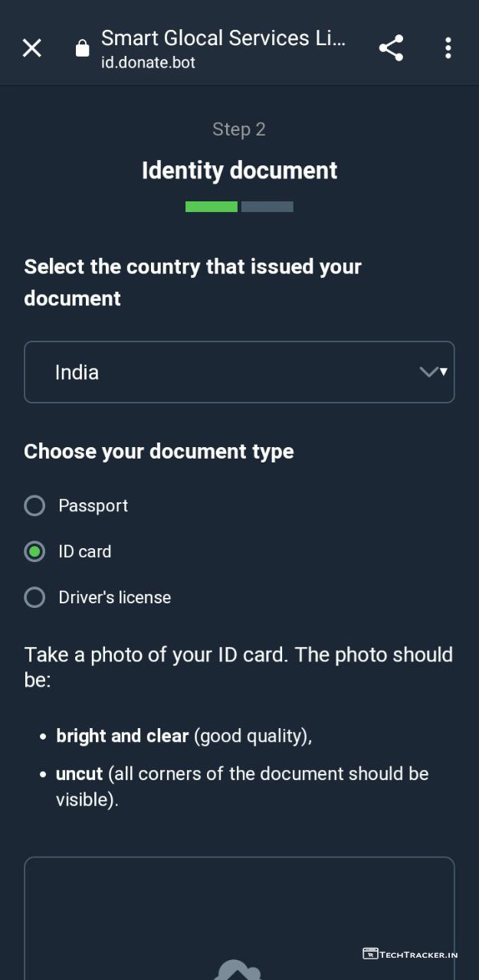The image size is (479, 980).
Task: Pick the Driver's license radio option
Action: pyautogui.click(x=34, y=597)
